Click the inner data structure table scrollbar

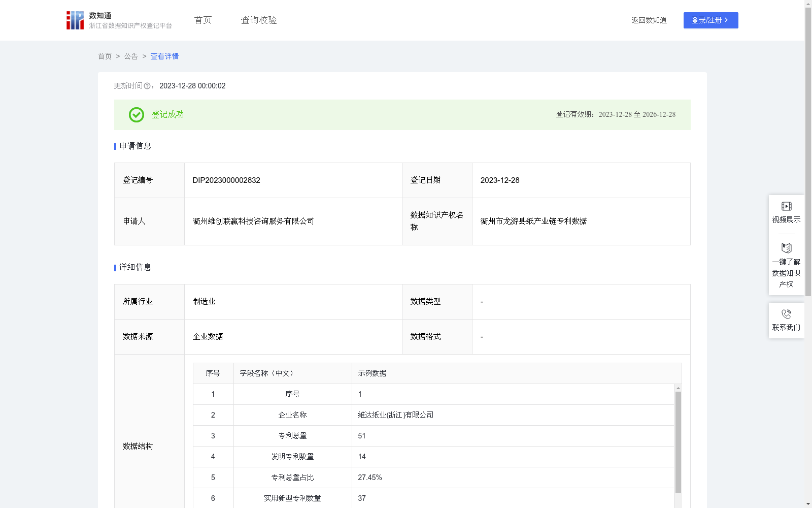(678, 442)
